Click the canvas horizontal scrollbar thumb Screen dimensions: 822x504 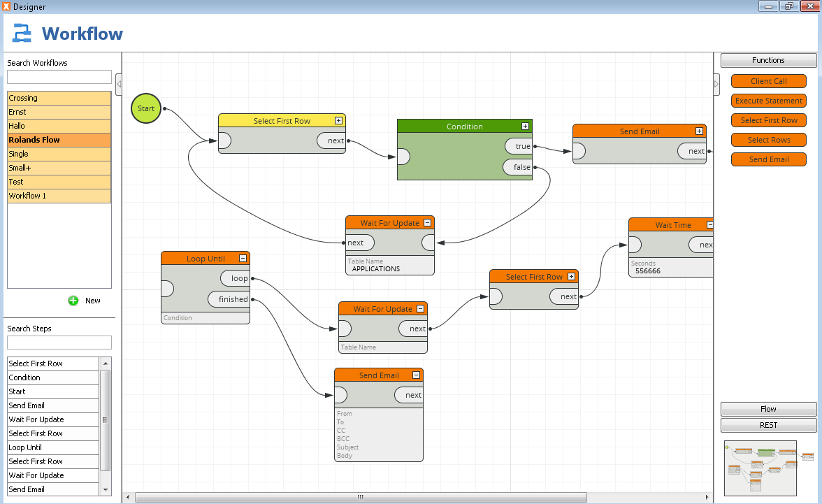click(361, 497)
